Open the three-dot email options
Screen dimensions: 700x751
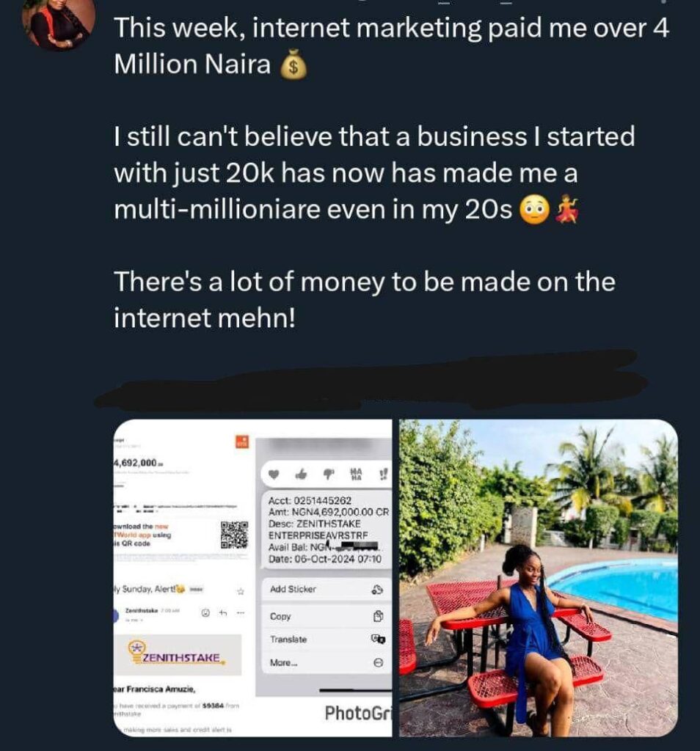point(239,612)
